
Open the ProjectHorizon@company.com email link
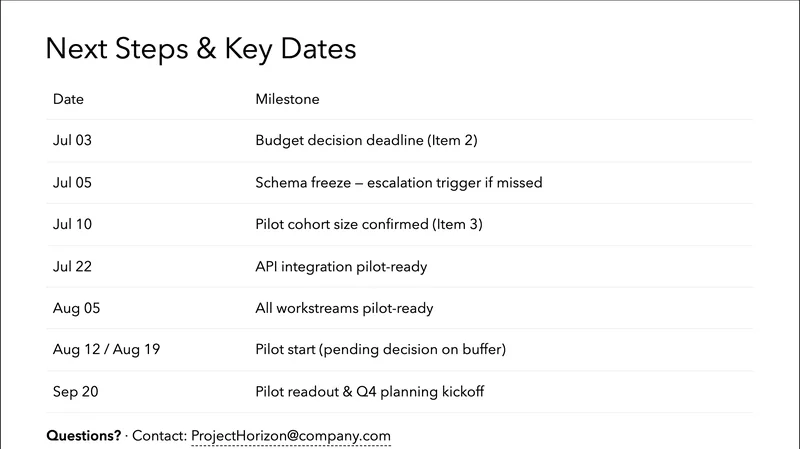290,436
